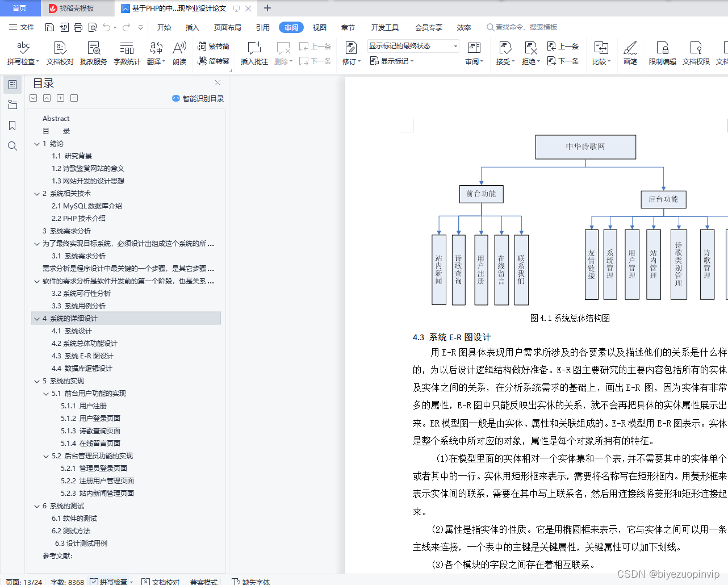
Task: Open Restrict Editing (限制编辑)
Action: pyautogui.click(x=663, y=53)
